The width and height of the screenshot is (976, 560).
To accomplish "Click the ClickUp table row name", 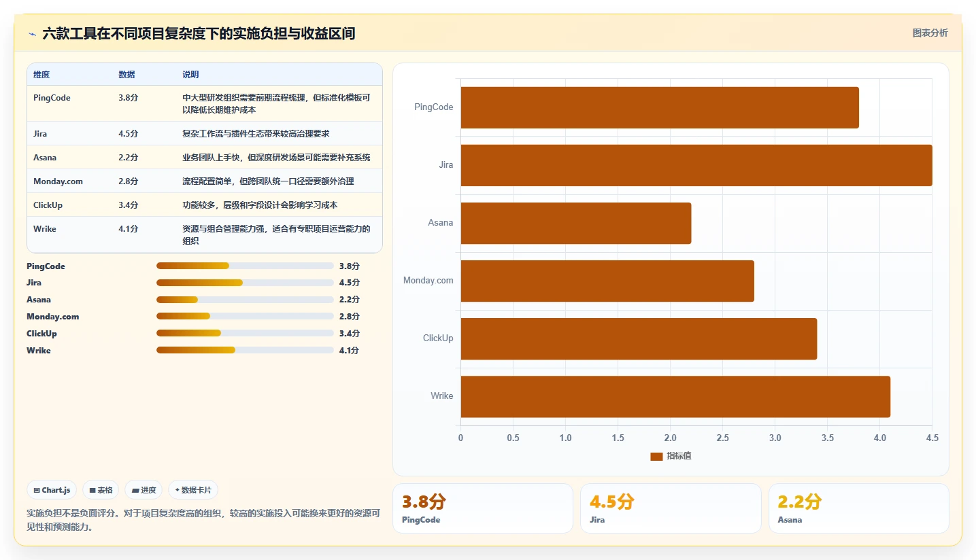I will point(48,205).
